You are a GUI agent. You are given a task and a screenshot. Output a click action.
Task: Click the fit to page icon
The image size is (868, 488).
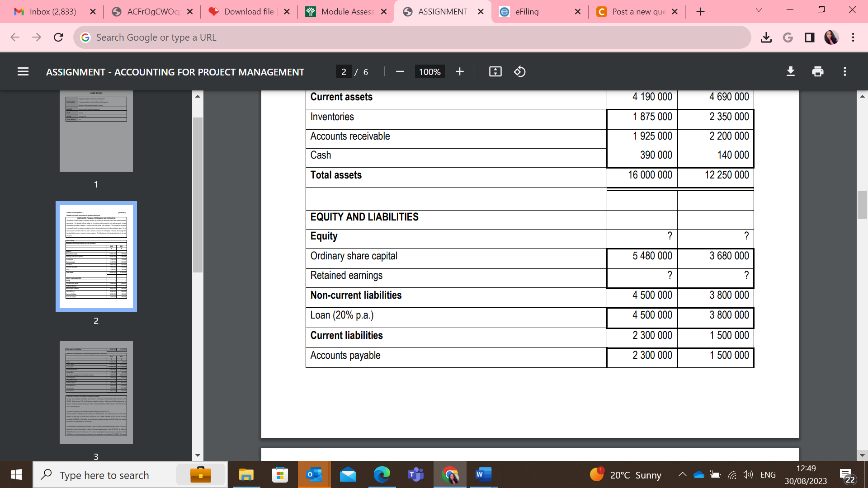pyautogui.click(x=495, y=72)
